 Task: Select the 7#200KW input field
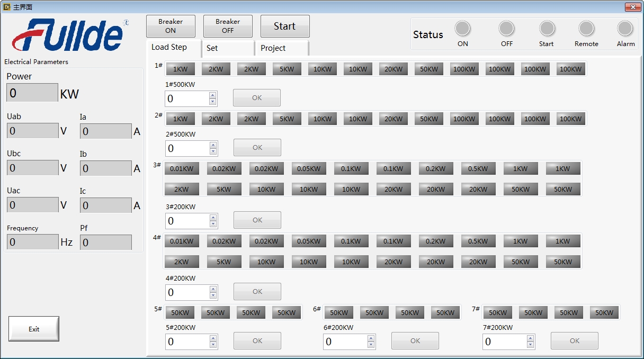click(x=505, y=342)
